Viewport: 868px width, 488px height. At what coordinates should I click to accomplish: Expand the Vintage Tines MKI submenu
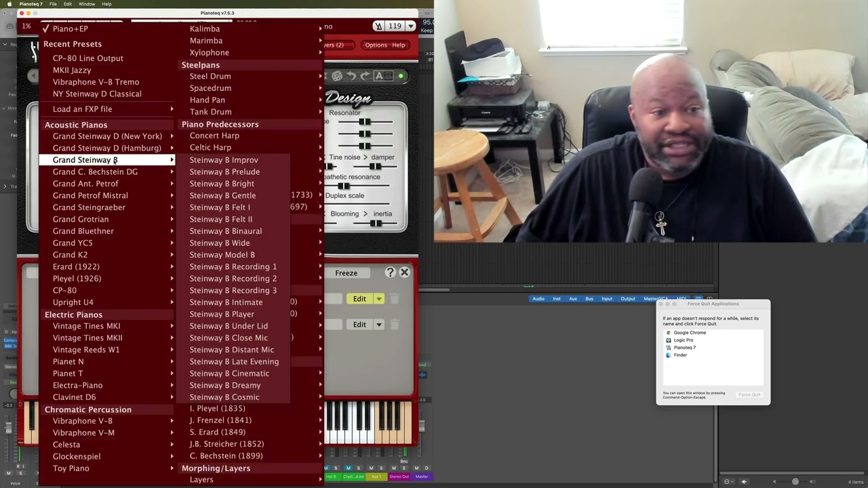pos(108,326)
